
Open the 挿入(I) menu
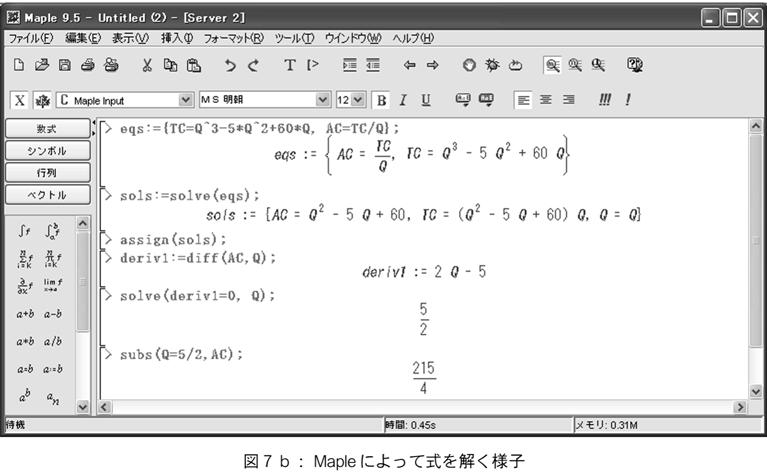point(177,38)
